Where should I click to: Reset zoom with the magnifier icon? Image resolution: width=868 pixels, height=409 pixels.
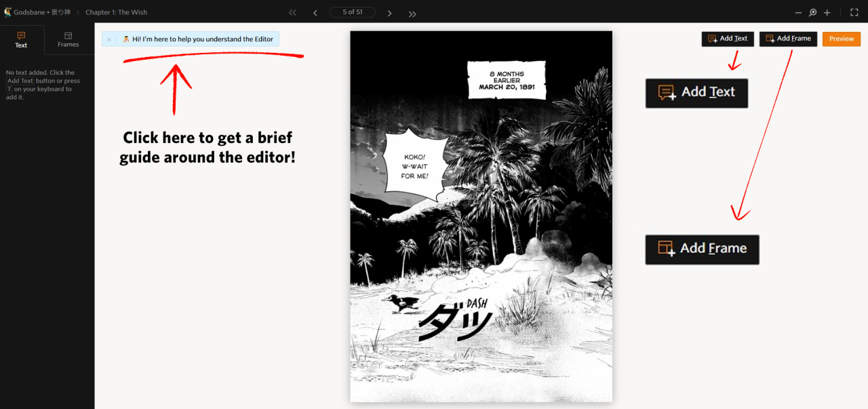click(812, 13)
